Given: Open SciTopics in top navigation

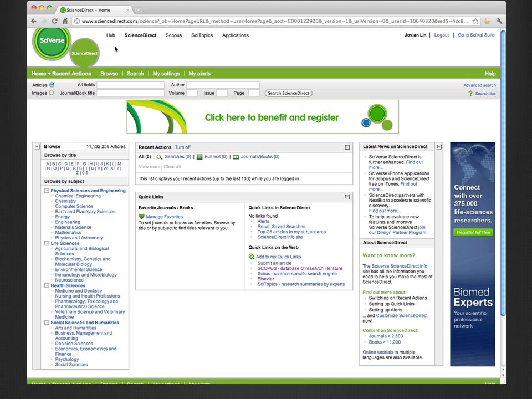Looking at the screenshot, I should pyautogui.click(x=202, y=35).
